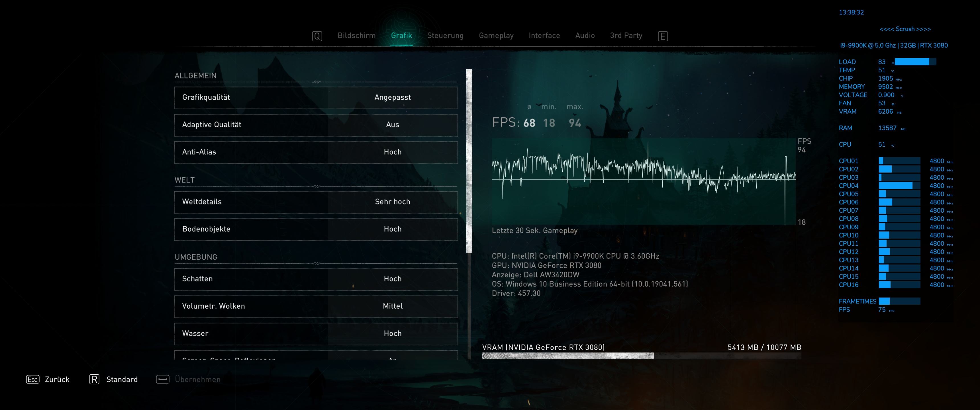Viewport: 980px width, 410px height.
Task: Click the R key icon for Standard
Action: pos(94,379)
